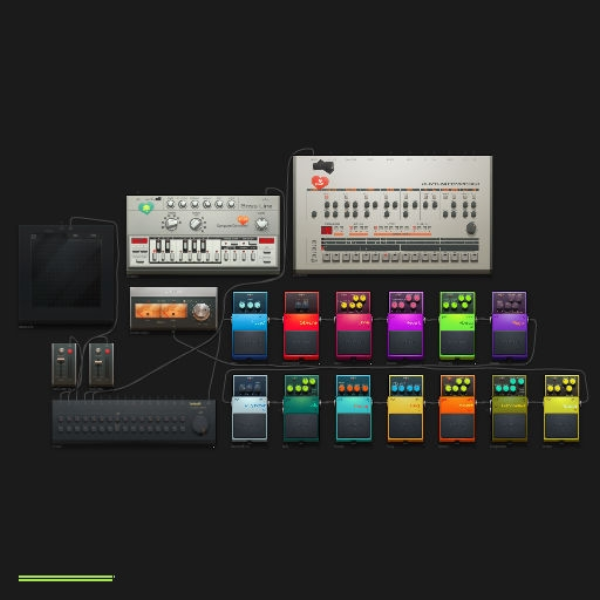Click the green heart icon on the bassline synth
This screenshot has height=600, width=600.
coord(146,208)
